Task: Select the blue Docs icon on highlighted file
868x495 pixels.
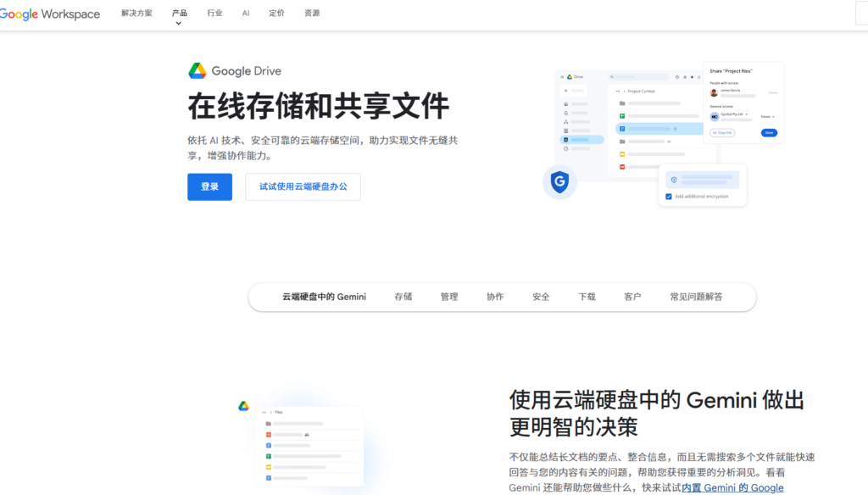Action: click(621, 129)
